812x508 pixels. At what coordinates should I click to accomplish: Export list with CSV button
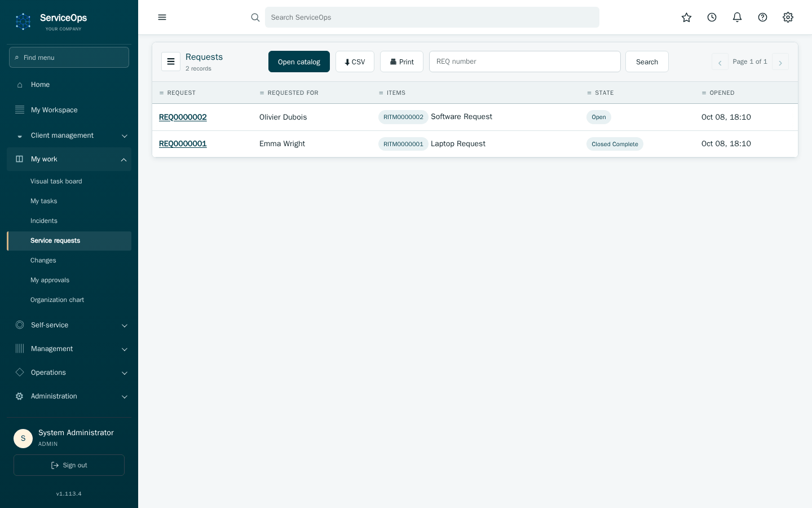[x=355, y=62]
